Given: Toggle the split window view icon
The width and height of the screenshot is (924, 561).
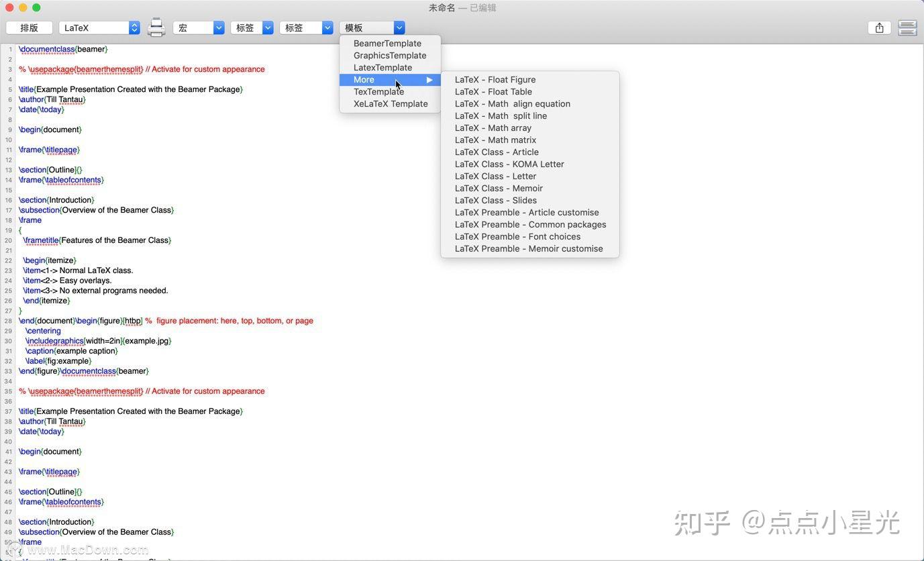Looking at the screenshot, I should (x=907, y=28).
